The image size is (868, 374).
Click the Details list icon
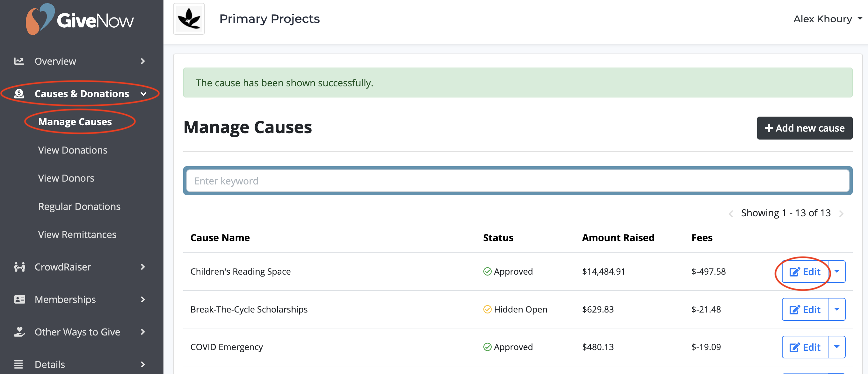[x=19, y=364]
